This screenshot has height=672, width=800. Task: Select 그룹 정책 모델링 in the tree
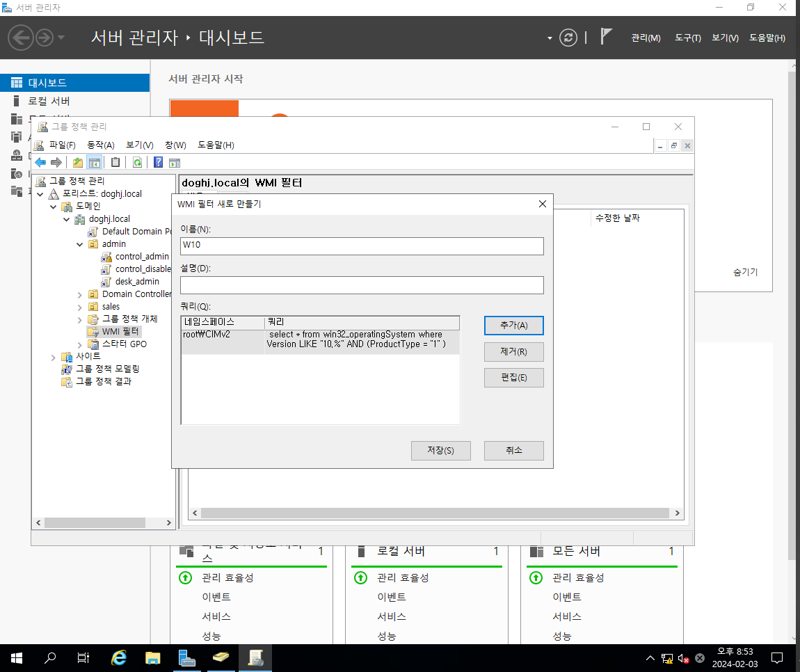pos(107,369)
